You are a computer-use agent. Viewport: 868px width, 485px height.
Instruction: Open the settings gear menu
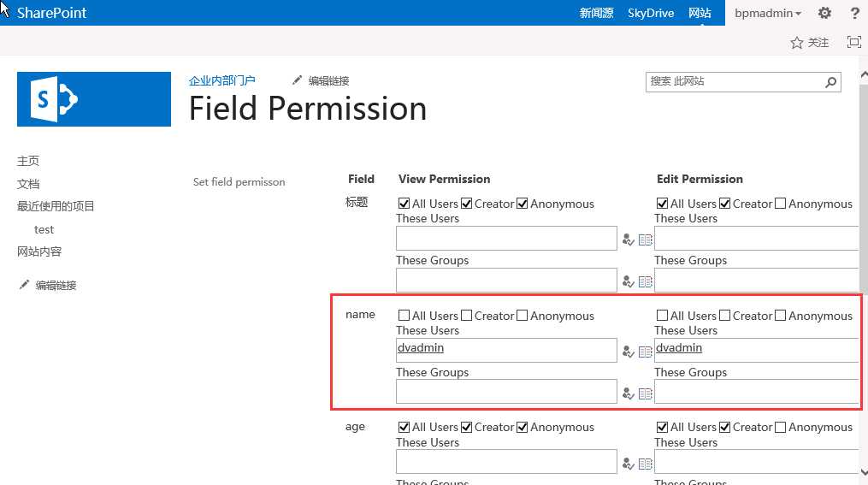click(x=824, y=13)
